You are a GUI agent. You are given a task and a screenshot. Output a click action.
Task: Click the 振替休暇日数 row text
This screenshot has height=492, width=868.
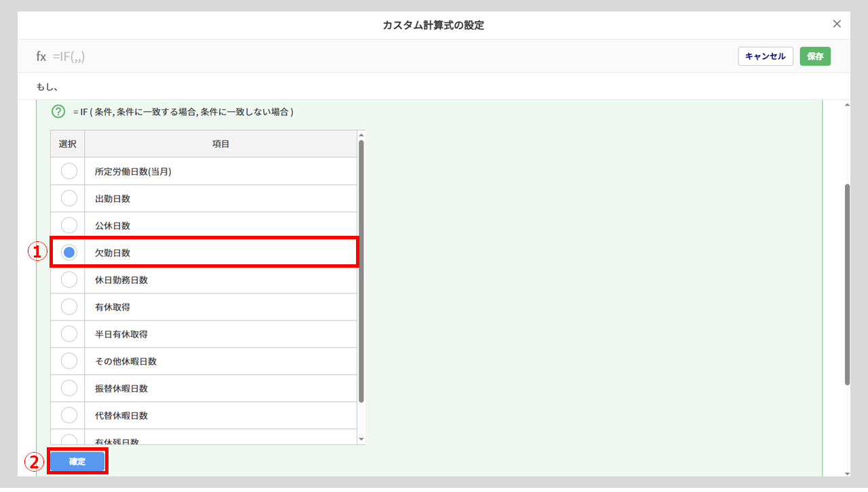[x=121, y=388]
